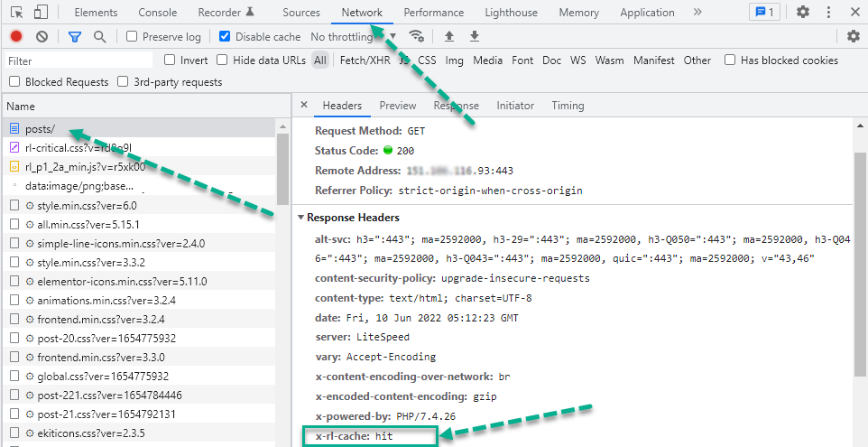Screen dimensions: 868x447
Task: Open network panel settings gear
Action: coord(854,36)
